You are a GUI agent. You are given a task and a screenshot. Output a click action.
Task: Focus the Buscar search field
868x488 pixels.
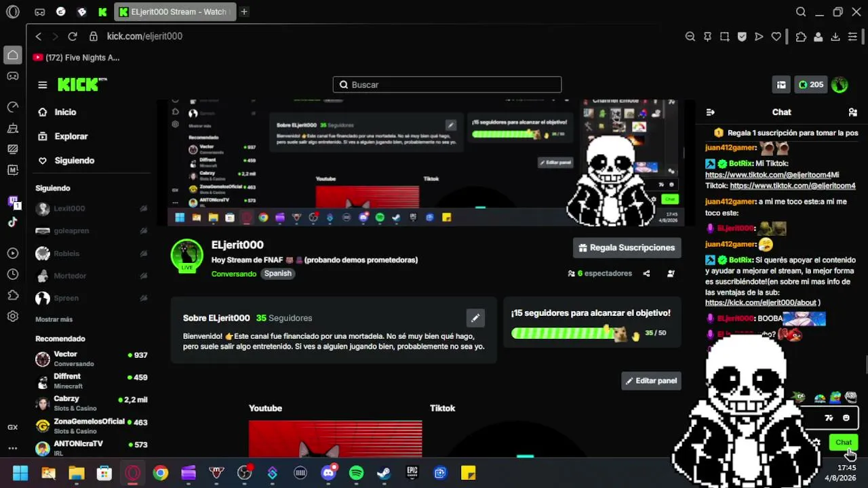447,85
